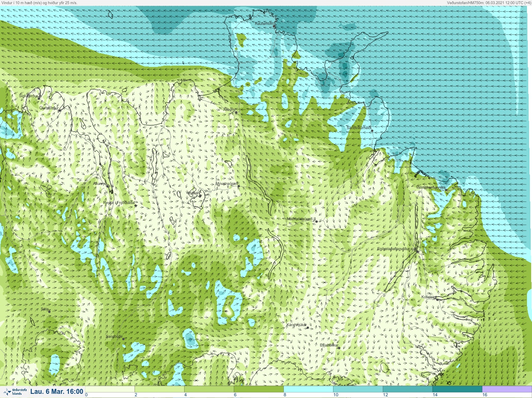Image resolution: width=532 pixels, height=398 pixels.
Task: Select the 12–14 m/s legend color
Action: click(x=408, y=389)
